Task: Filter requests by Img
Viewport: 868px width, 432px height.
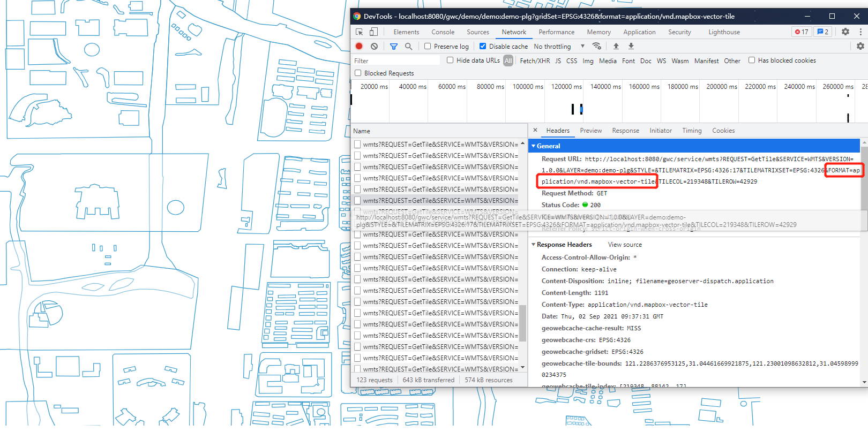Action: (x=588, y=61)
